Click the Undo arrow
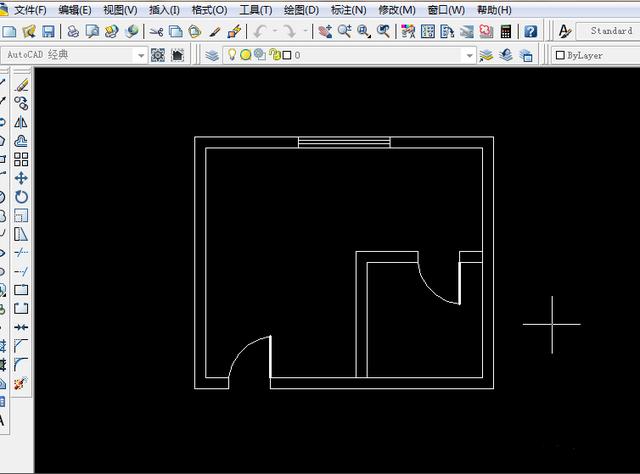The image size is (640, 474). click(260, 31)
